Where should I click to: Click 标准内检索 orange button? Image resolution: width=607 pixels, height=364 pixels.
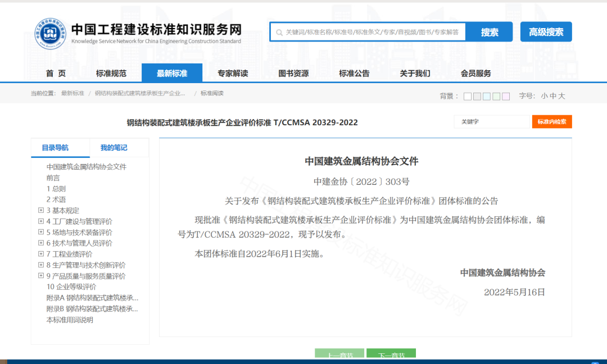coord(552,121)
